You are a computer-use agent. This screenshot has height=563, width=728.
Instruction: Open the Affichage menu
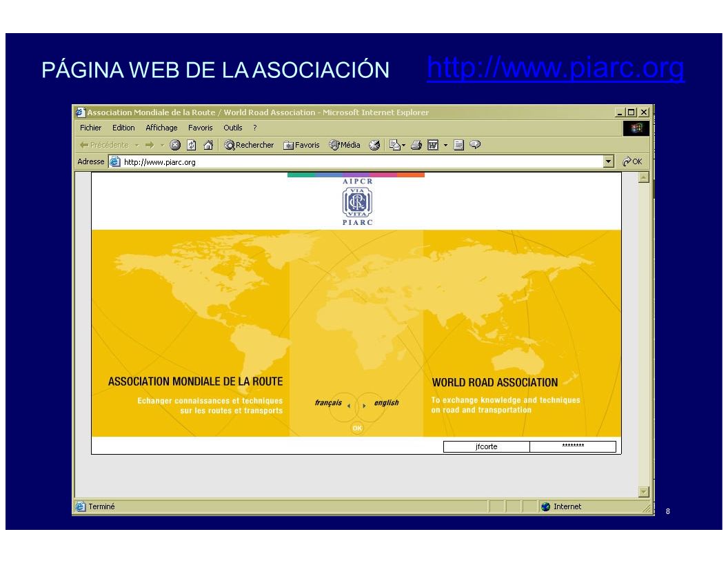161,128
